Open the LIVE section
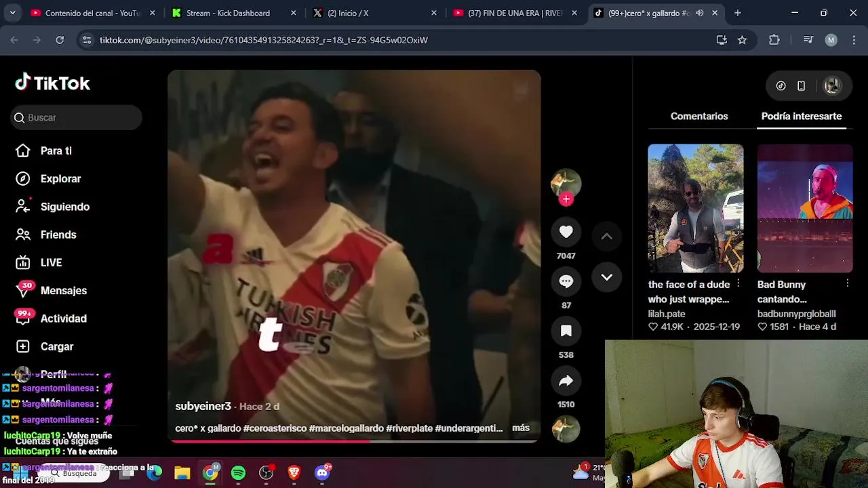This screenshot has height=488, width=868. (39, 262)
